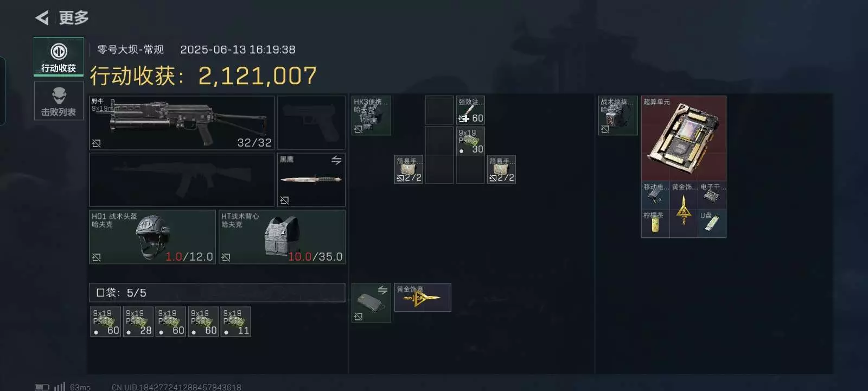Select the 战术快拆 backpack icon

click(x=618, y=116)
